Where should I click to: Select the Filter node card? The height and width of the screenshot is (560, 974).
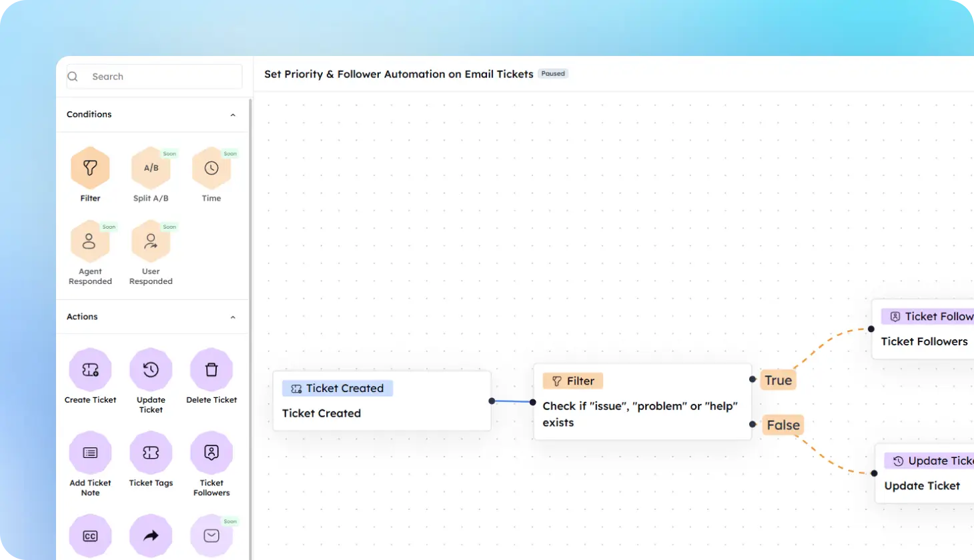642,401
